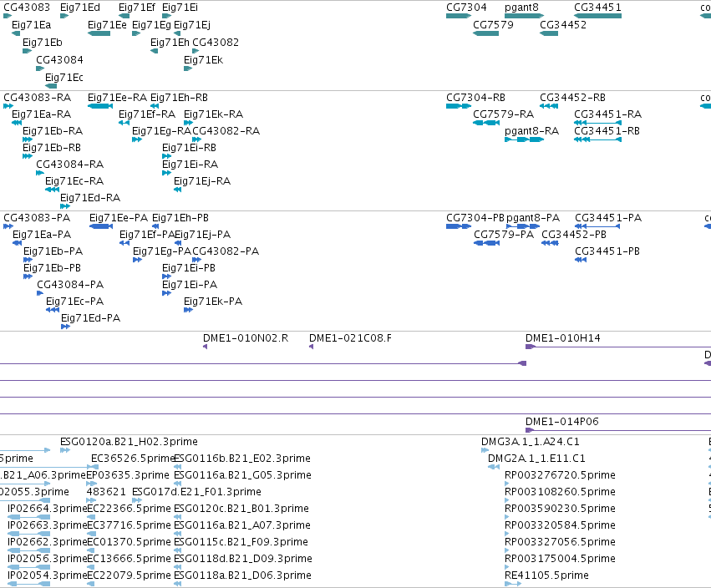The height and width of the screenshot is (588, 711).
Task: Select EST EC36526.5prime label
Action: 134,459
